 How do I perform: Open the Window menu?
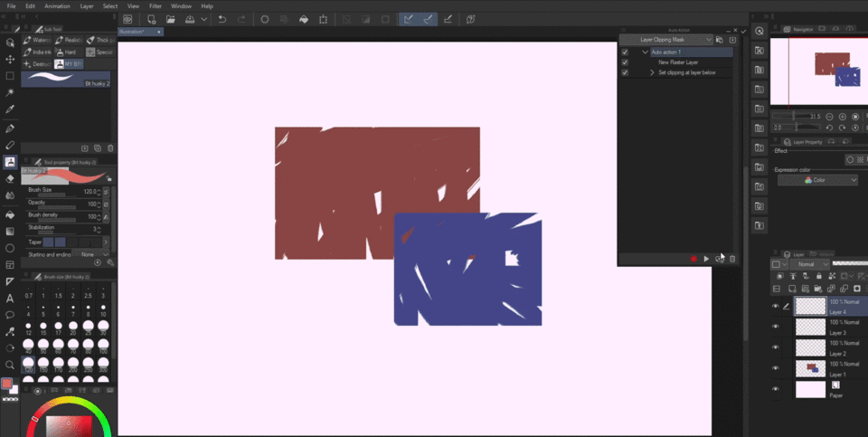pyautogui.click(x=181, y=6)
